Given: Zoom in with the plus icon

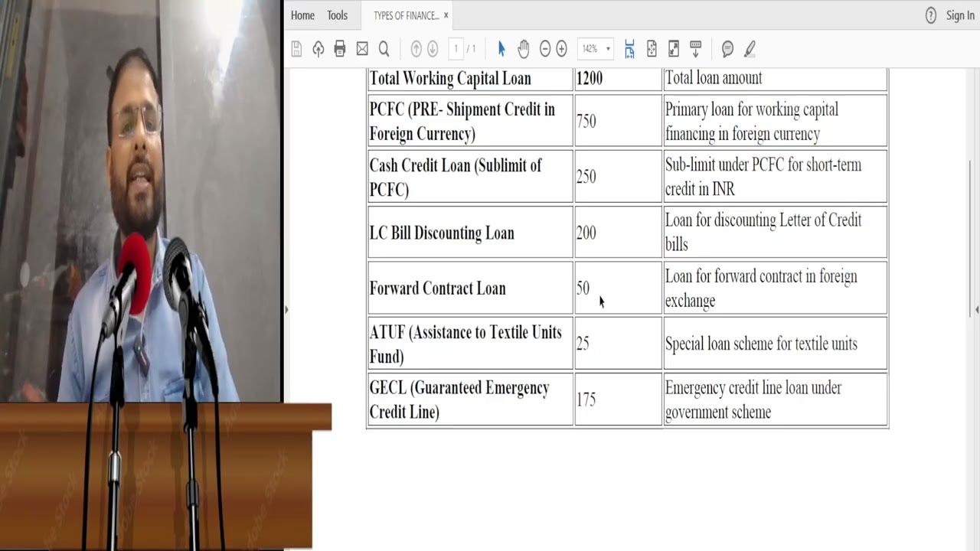Looking at the screenshot, I should (x=561, y=49).
